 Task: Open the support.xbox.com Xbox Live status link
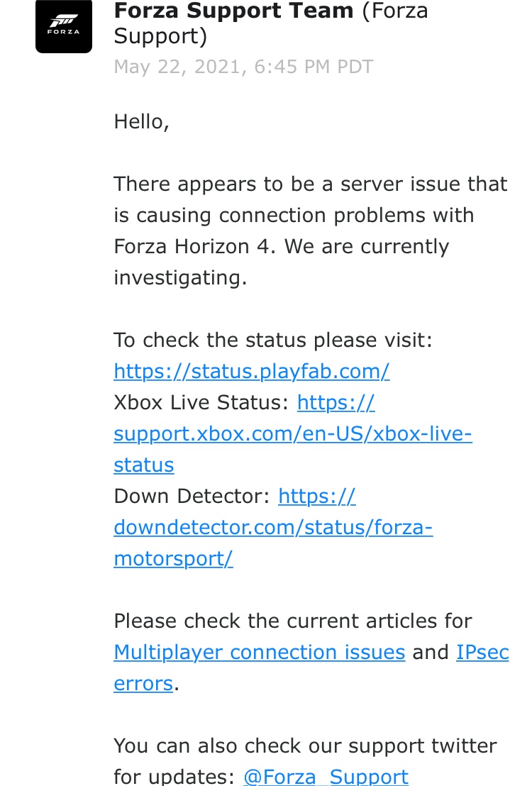(293, 433)
